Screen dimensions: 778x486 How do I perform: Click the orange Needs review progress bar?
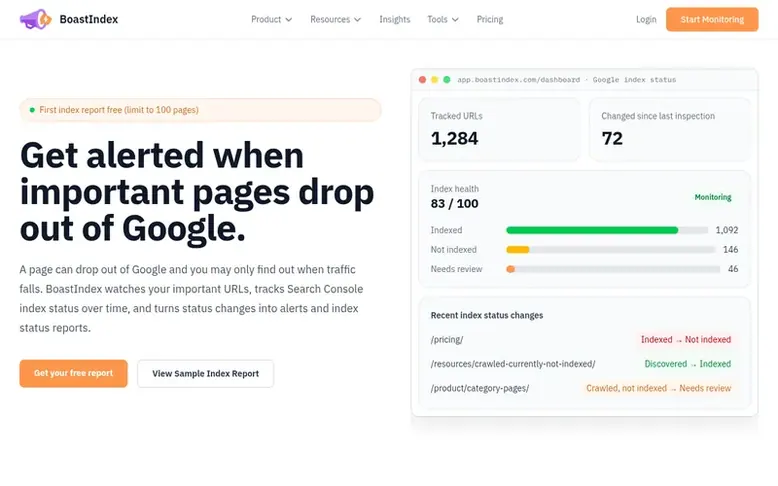coord(511,269)
